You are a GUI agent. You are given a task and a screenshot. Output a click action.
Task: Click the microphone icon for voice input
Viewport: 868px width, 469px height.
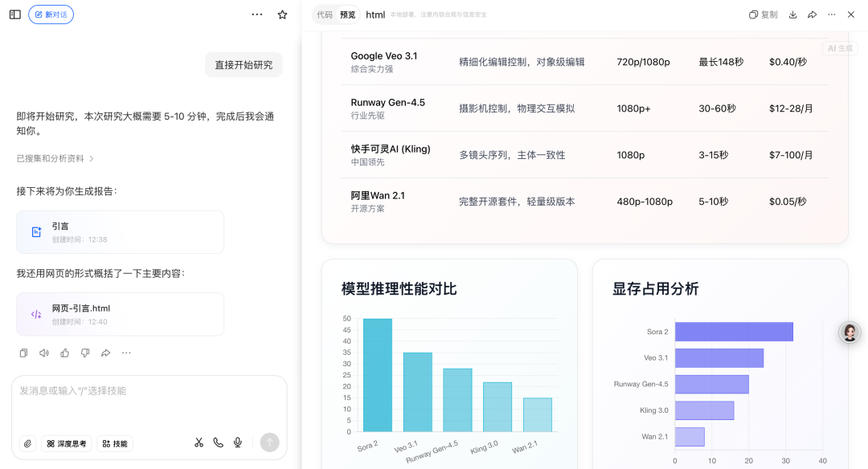pyautogui.click(x=237, y=442)
